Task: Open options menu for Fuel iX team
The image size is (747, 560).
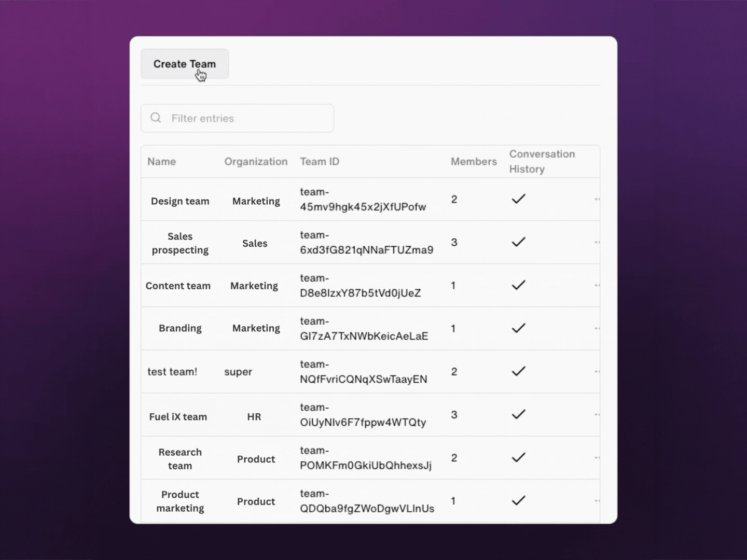Action: point(597,414)
